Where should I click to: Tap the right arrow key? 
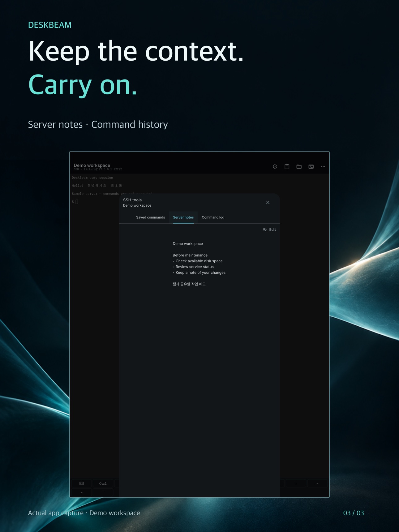point(82,492)
